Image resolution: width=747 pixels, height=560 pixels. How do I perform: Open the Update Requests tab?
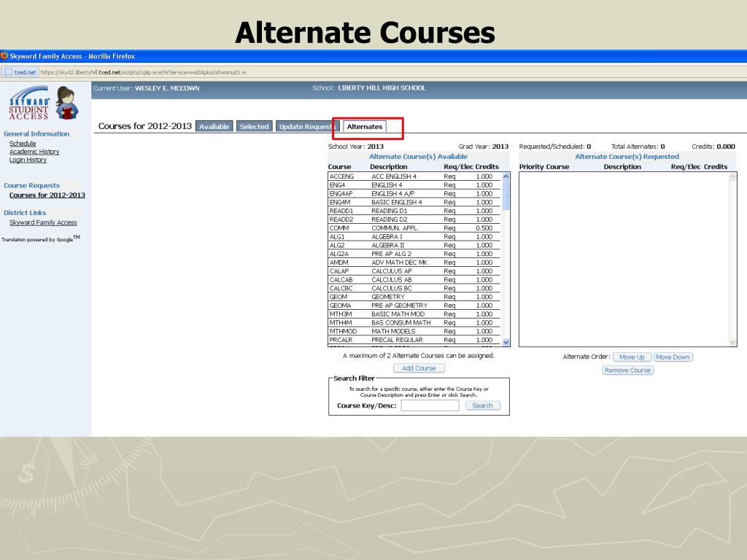click(306, 125)
